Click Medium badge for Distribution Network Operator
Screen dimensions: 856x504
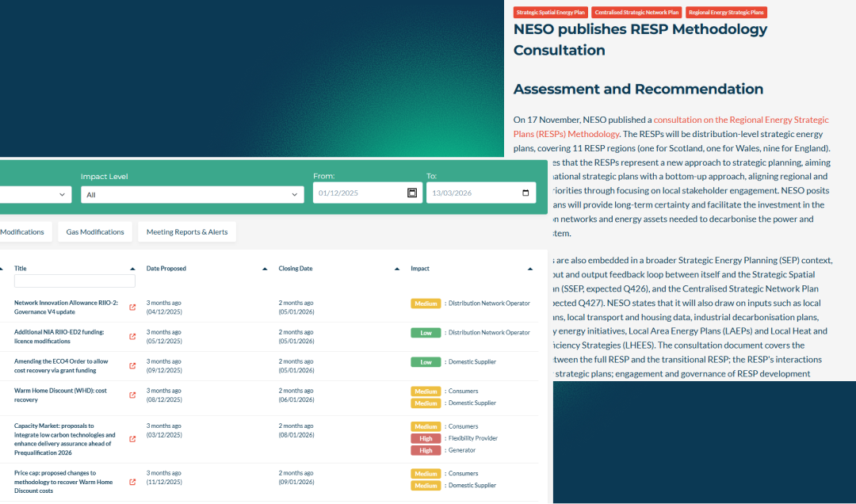(426, 304)
